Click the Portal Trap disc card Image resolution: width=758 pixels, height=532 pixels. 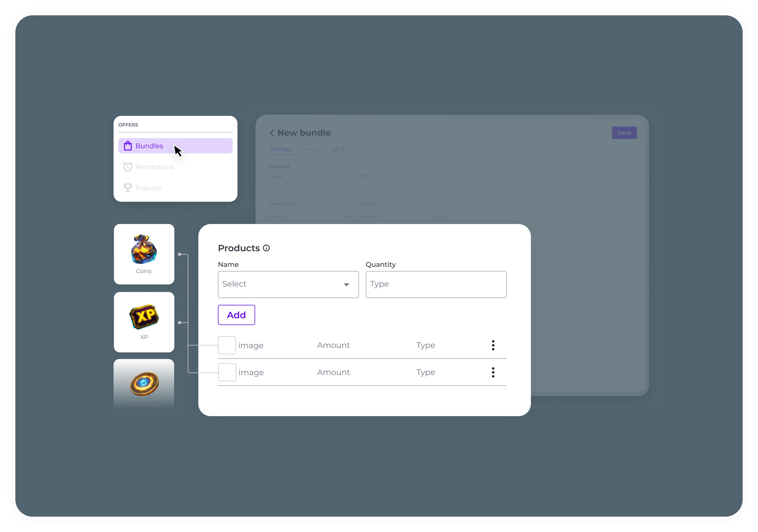click(144, 384)
